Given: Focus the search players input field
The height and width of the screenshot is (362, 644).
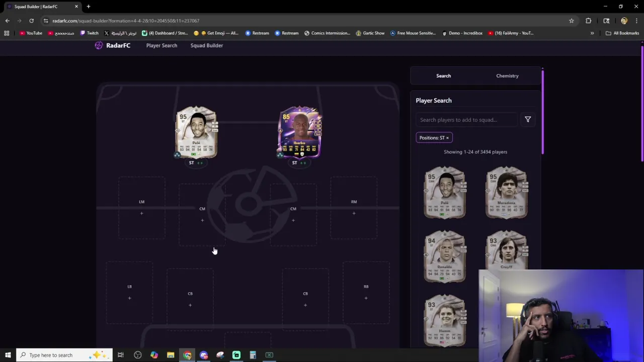Looking at the screenshot, I should 466,120.
